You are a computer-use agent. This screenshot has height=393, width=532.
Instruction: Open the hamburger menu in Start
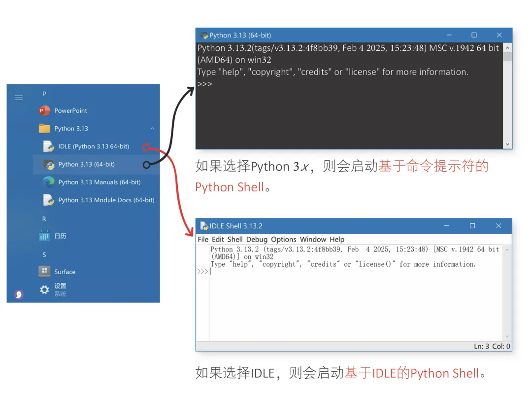point(19,98)
